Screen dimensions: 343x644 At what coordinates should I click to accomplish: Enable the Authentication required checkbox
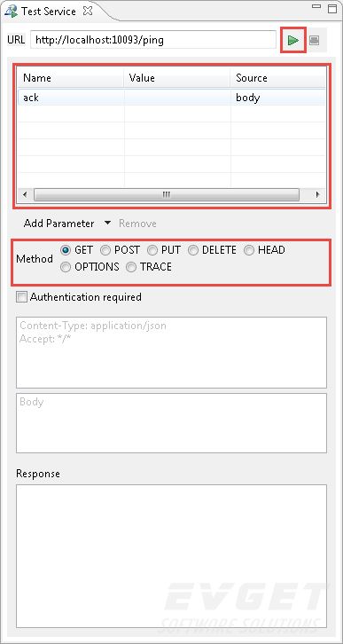click(21, 296)
